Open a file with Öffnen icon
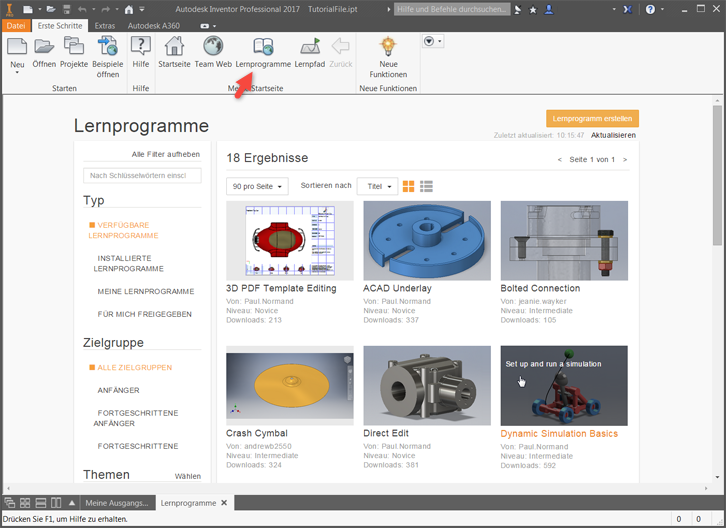This screenshot has height=528, width=726. tap(44, 47)
